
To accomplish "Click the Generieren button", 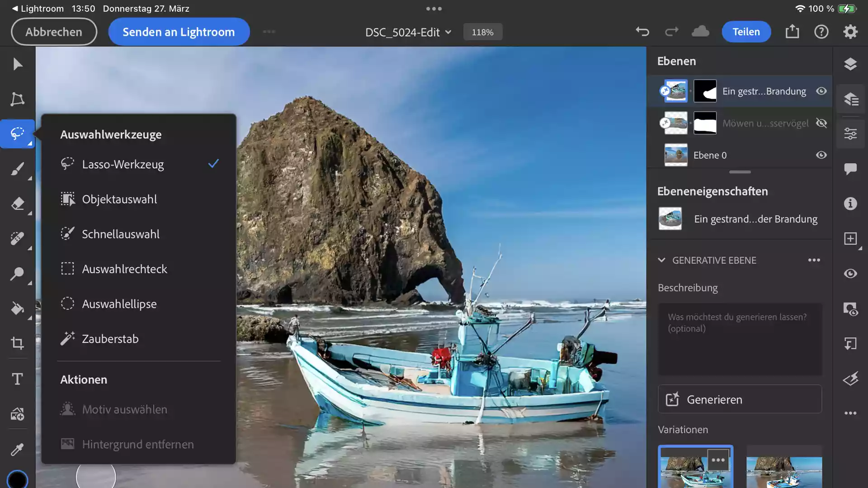I will click(740, 399).
